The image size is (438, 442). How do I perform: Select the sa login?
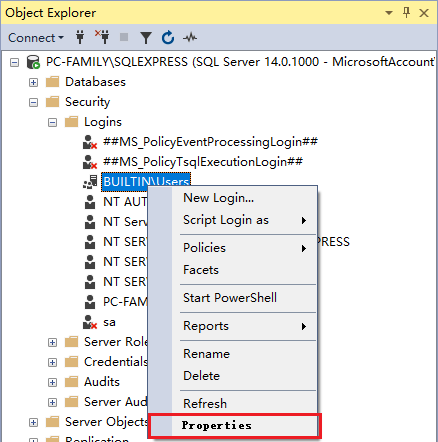click(109, 322)
